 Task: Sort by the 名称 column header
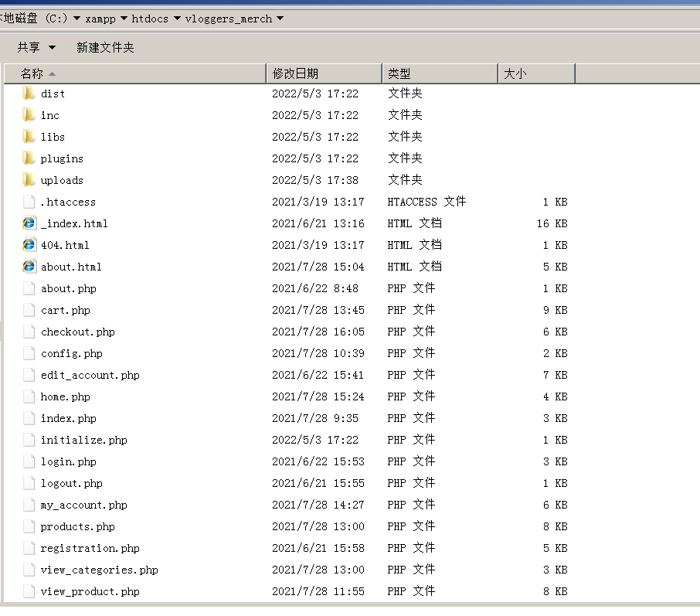(x=134, y=73)
